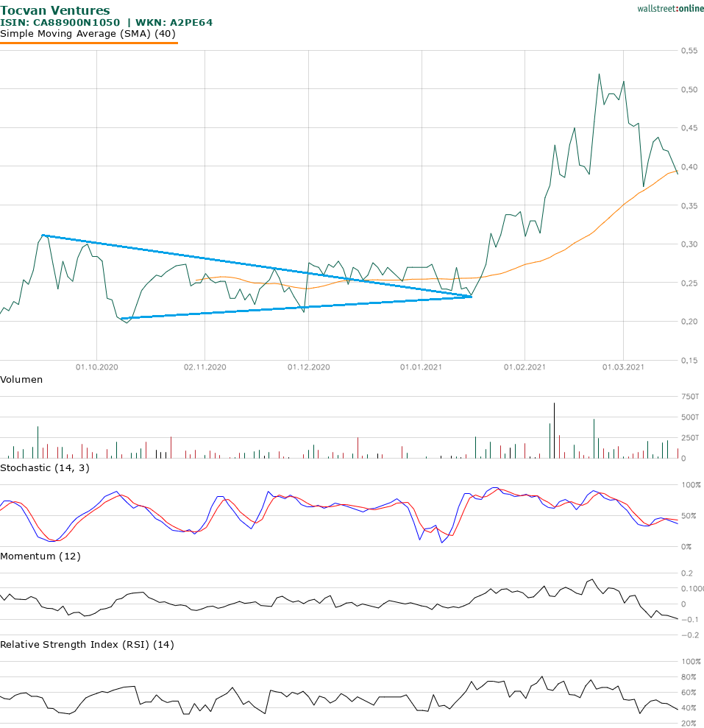
Task: Click the 01.10.2020 date label
Action: (x=97, y=367)
